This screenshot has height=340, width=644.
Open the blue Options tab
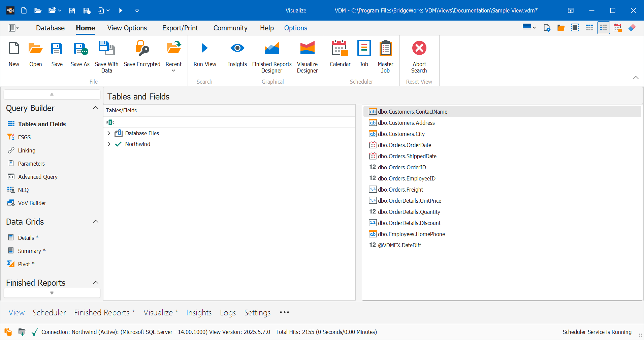coord(296,28)
